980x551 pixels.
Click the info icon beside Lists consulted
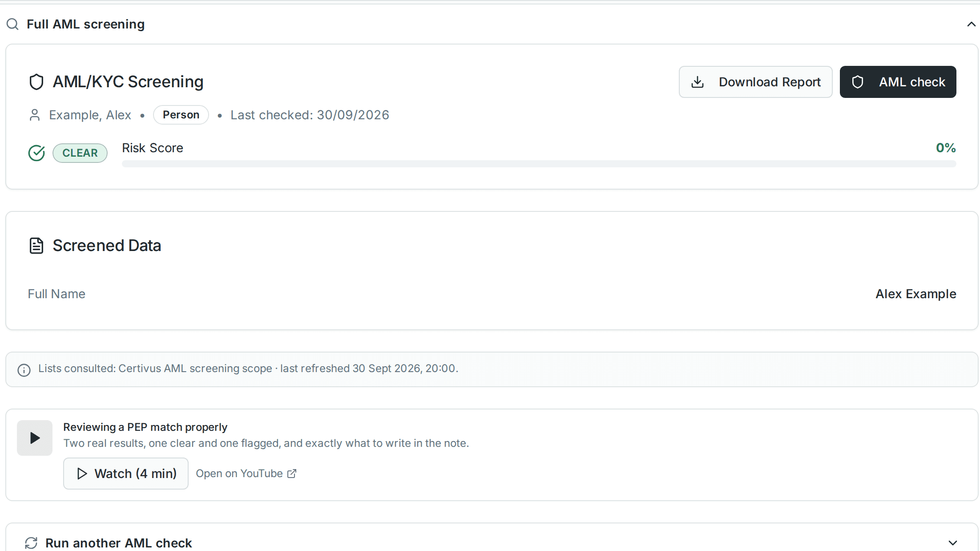pyautogui.click(x=24, y=370)
